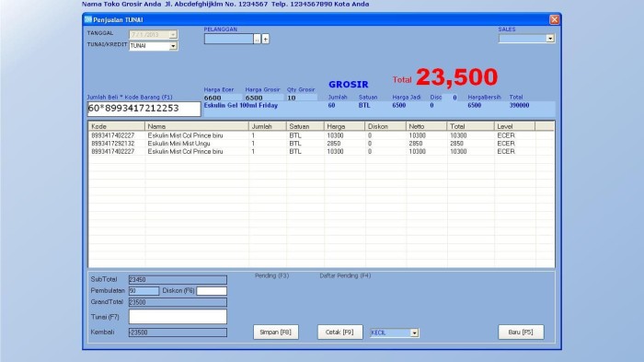Click the Pembulatan field showing 50

coord(144,291)
